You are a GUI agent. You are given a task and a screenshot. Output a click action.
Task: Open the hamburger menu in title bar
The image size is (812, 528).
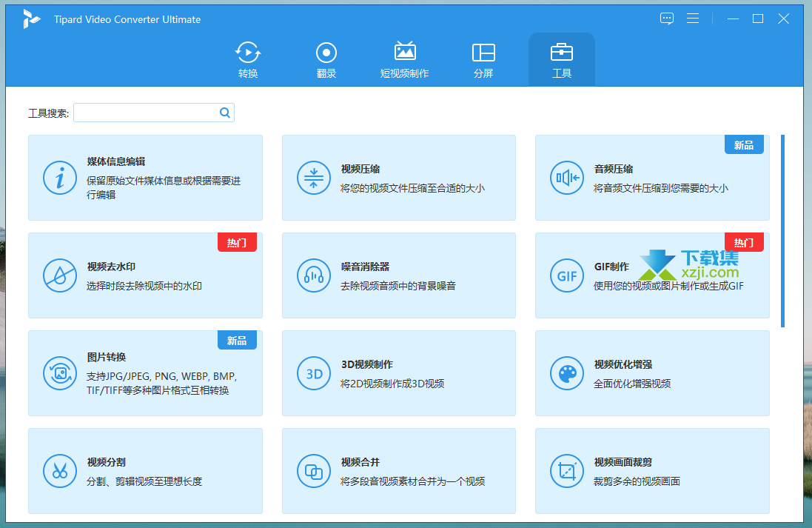coord(693,19)
